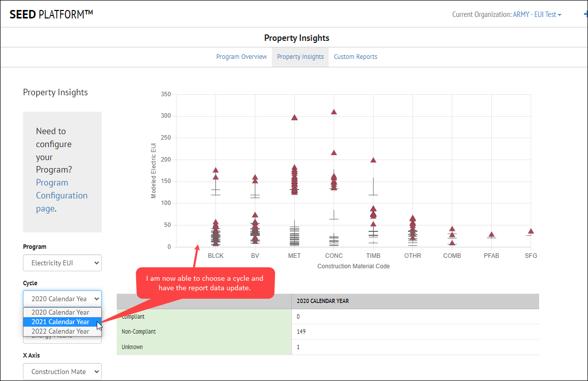Open the Cycle dropdown
This screenshot has width=588, height=381.
(x=62, y=298)
